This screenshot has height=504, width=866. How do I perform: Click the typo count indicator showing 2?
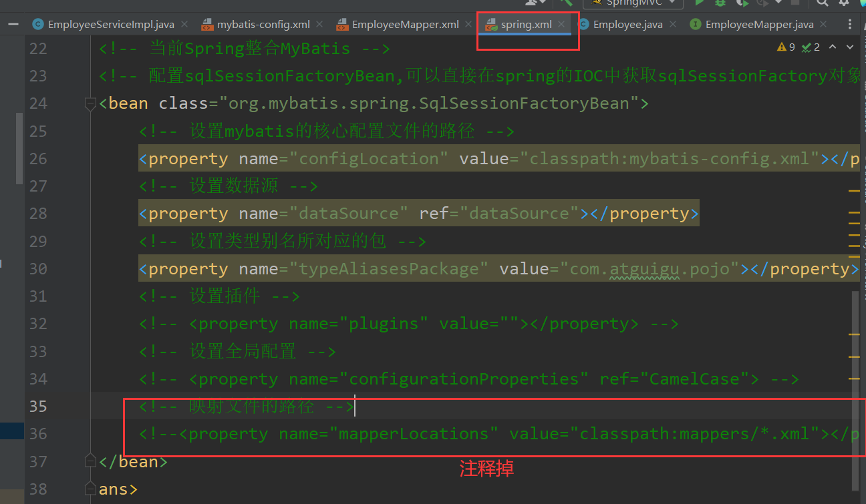[811, 47]
